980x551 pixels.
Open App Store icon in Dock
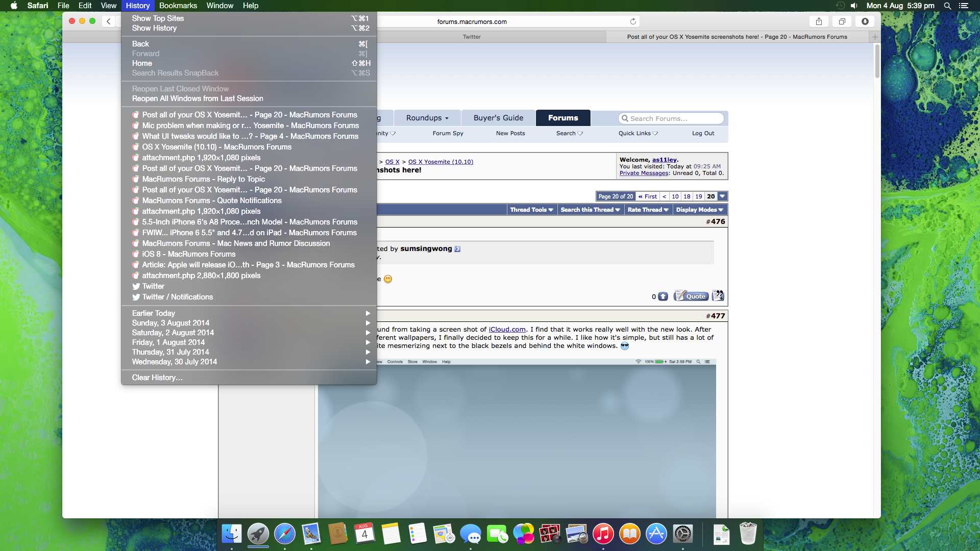click(656, 534)
